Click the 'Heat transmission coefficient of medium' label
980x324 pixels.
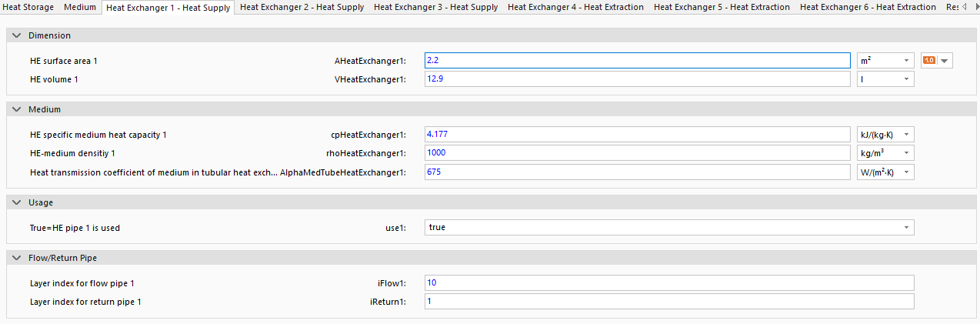coord(153,172)
